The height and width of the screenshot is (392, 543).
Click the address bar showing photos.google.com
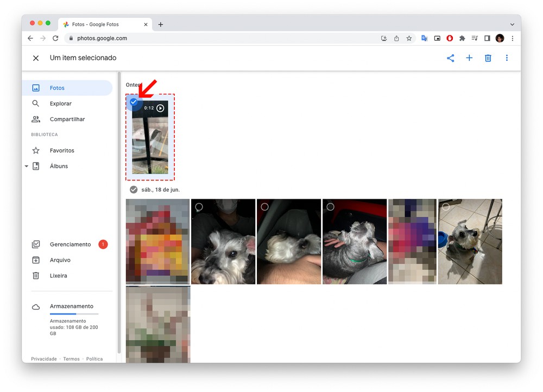pyautogui.click(x=217, y=39)
